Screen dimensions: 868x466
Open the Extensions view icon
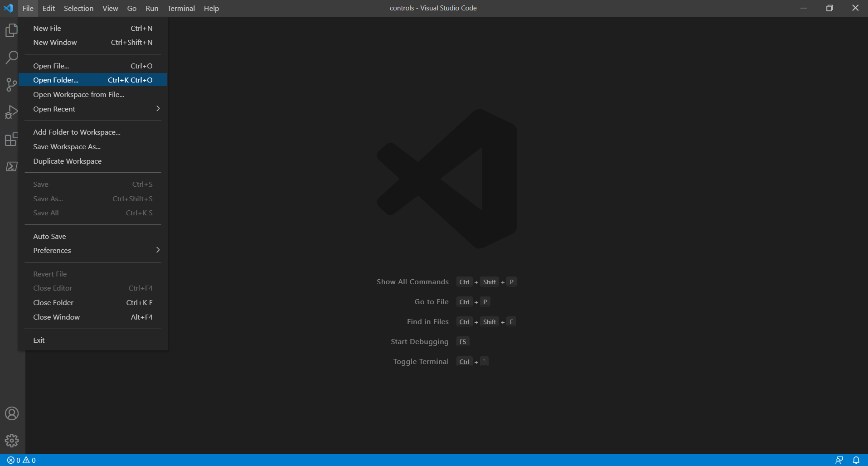11,139
